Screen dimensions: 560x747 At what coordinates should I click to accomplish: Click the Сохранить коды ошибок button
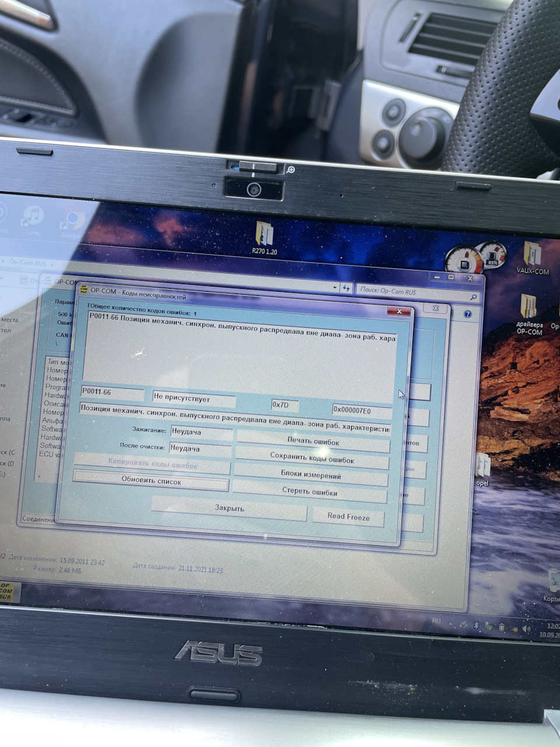[x=312, y=459]
